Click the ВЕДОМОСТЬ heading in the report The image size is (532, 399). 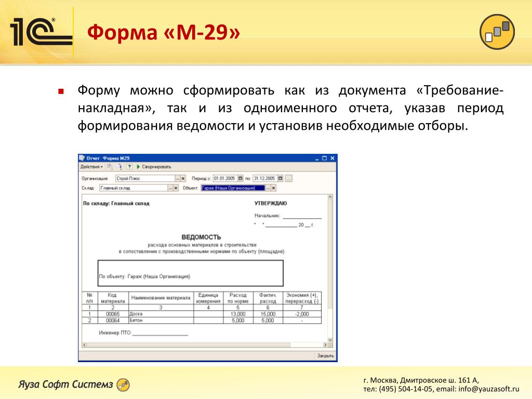(x=201, y=237)
